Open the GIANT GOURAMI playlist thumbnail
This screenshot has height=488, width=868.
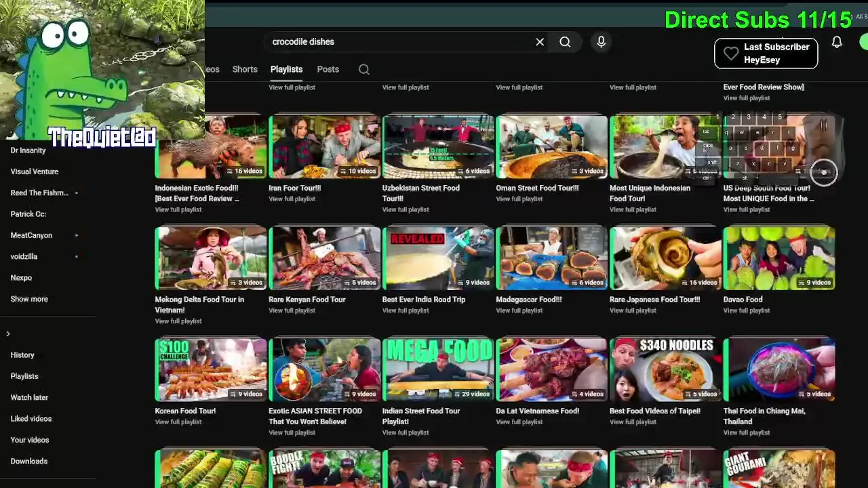779,469
